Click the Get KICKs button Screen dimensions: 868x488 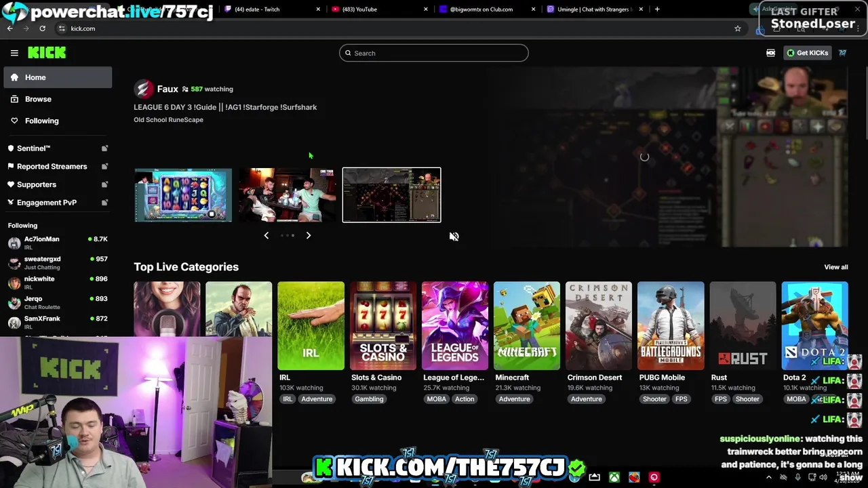807,53
